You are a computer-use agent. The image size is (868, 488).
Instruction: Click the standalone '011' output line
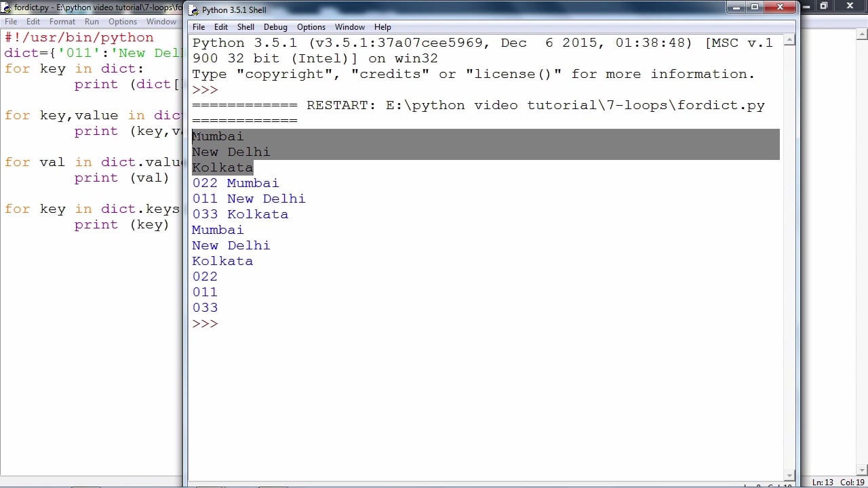coord(205,292)
